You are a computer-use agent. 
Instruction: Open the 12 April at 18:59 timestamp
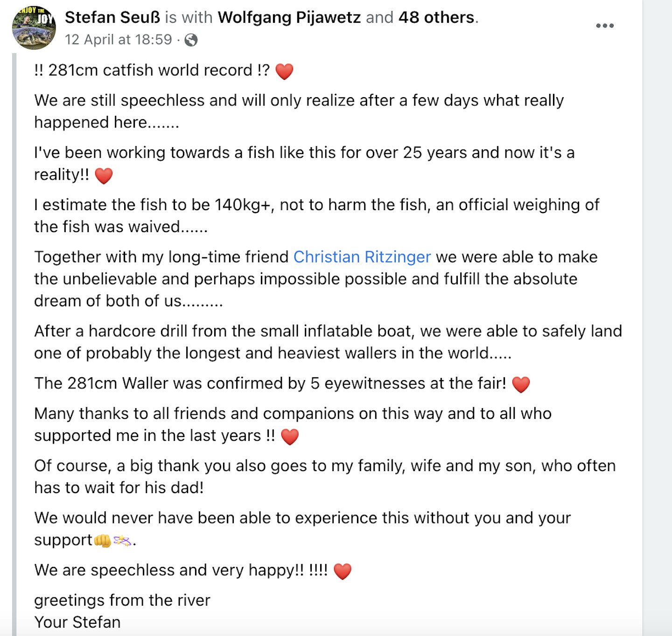click(x=119, y=40)
